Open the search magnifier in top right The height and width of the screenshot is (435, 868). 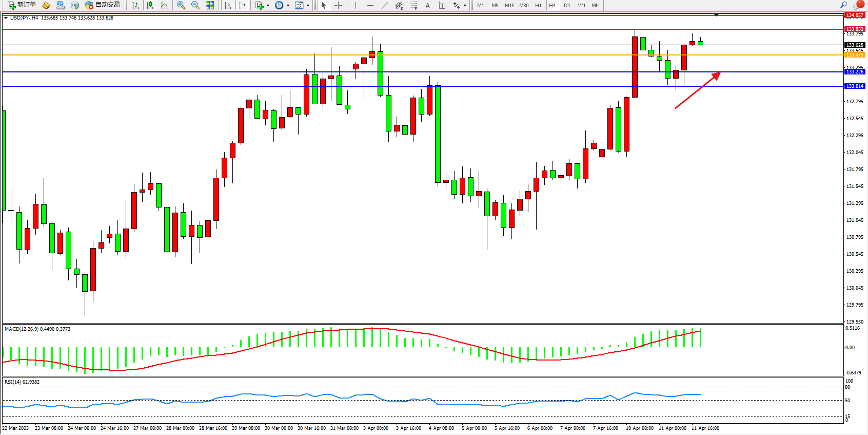843,5
